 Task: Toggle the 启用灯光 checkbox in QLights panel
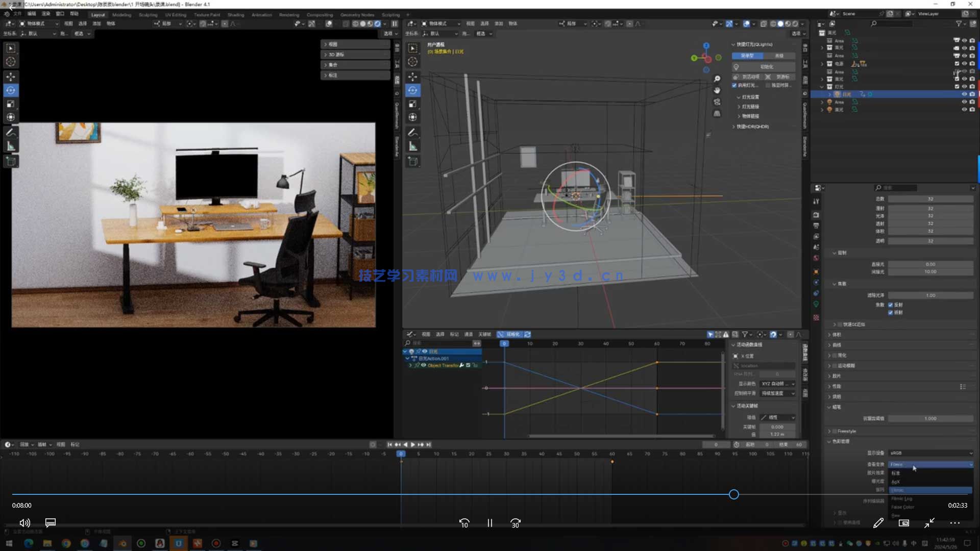[x=734, y=85]
